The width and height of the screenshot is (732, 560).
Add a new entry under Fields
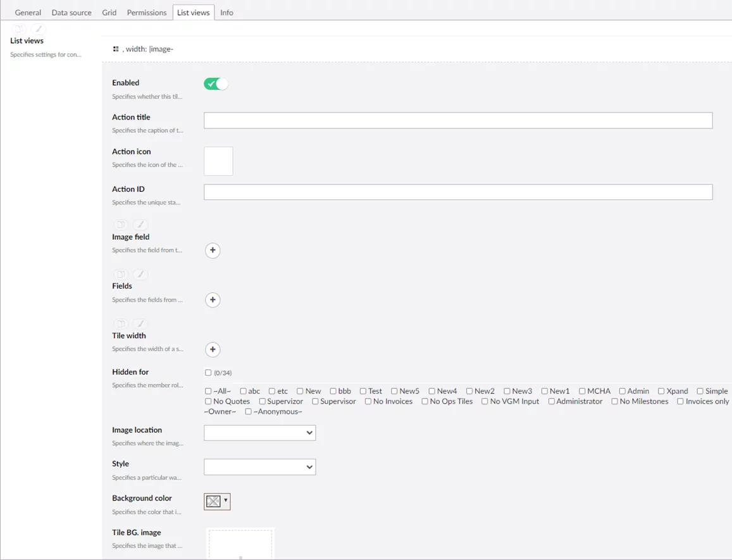click(213, 300)
